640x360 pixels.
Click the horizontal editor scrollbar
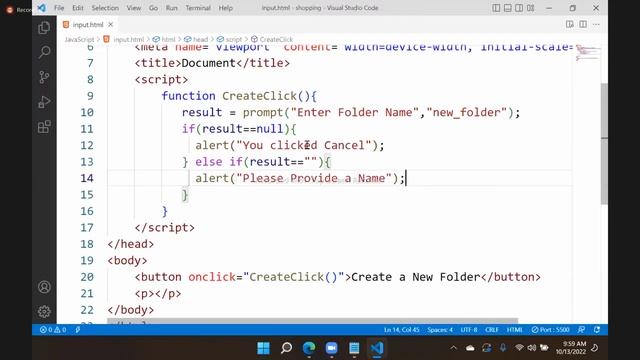(312, 321)
